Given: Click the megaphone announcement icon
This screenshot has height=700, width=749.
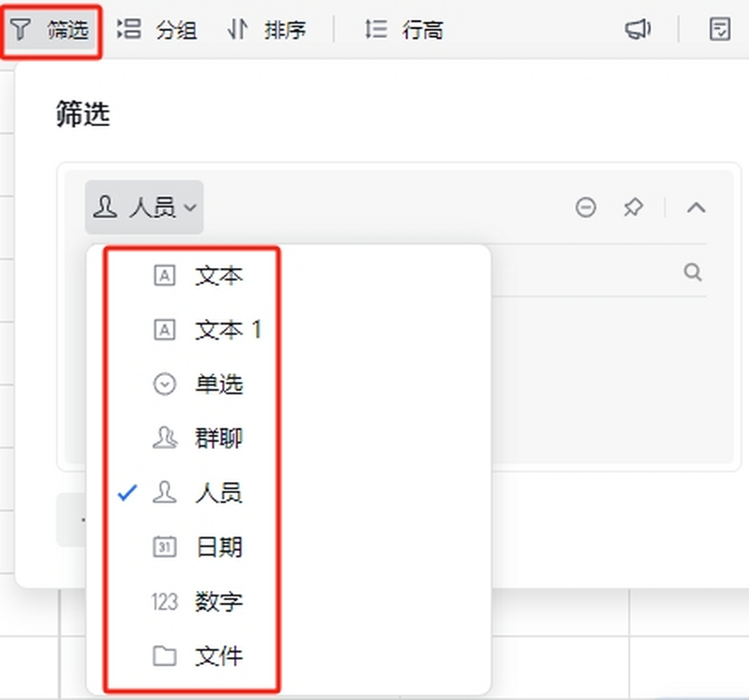Looking at the screenshot, I should pyautogui.click(x=638, y=29).
